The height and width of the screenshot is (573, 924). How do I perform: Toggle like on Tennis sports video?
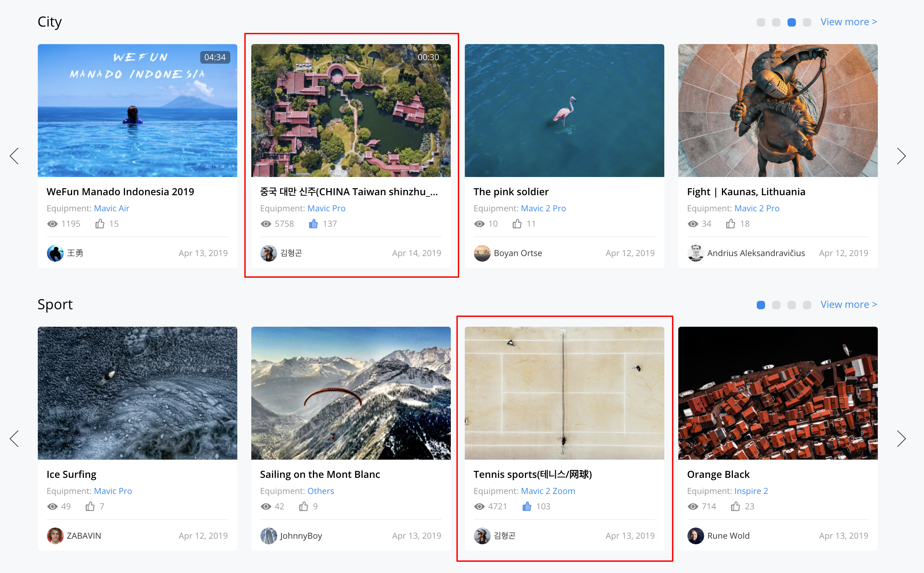pyautogui.click(x=527, y=506)
